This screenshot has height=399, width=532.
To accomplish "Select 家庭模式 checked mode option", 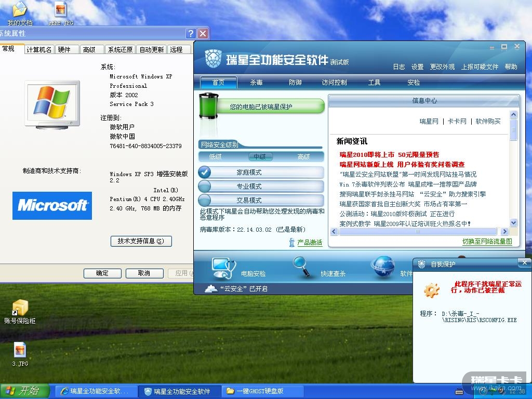I will coord(261,172).
